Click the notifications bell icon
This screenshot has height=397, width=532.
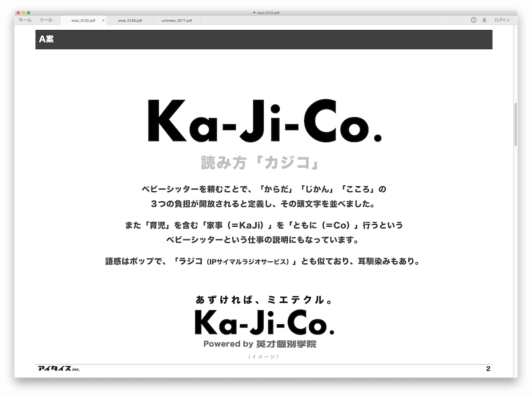click(484, 20)
